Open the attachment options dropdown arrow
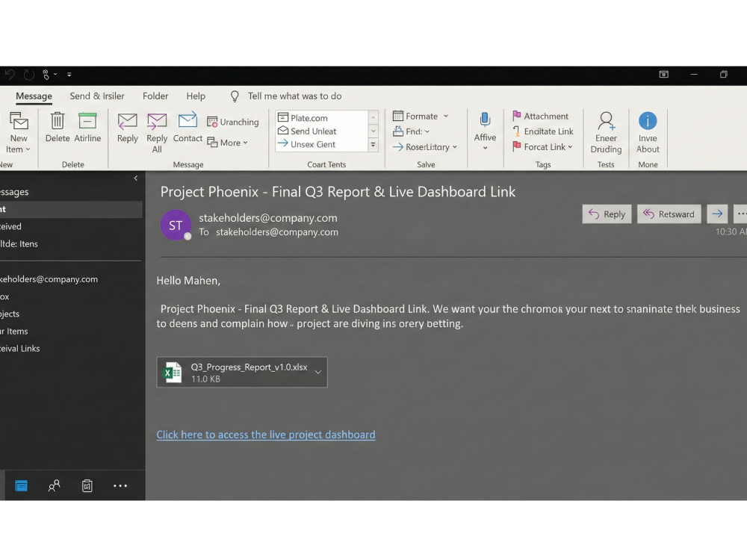Viewport: 747px width, 560px height. 318,372
